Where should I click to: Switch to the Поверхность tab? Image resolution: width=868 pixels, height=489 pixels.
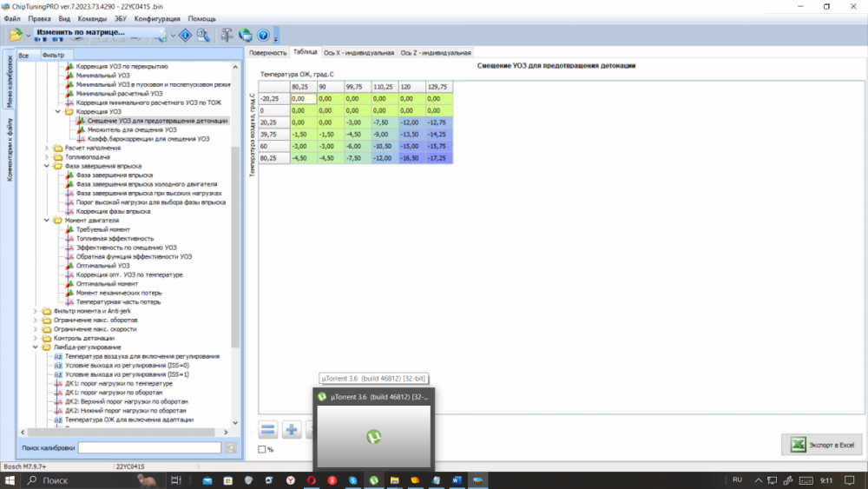(267, 53)
